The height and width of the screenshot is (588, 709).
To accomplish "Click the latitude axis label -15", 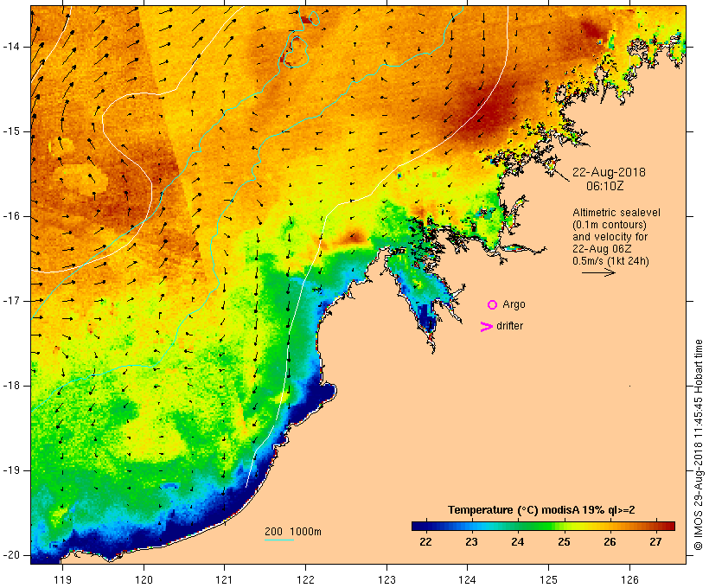I will [10, 131].
